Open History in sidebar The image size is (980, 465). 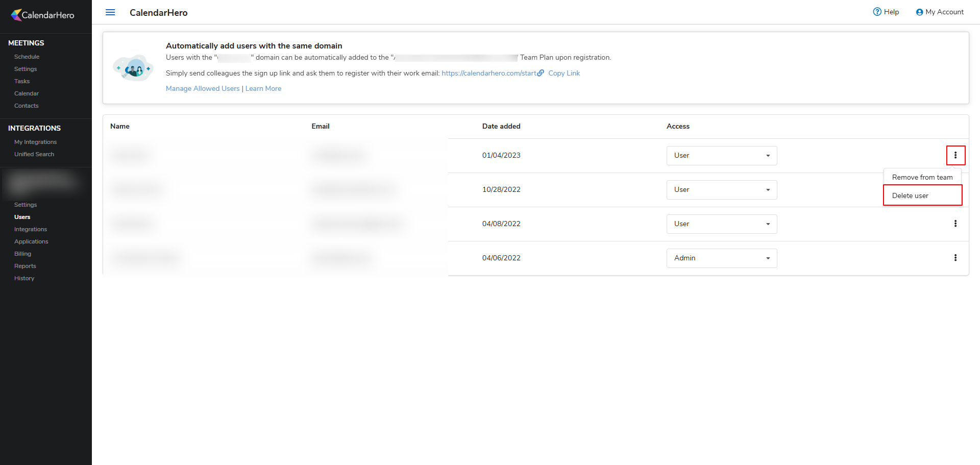tap(24, 278)
